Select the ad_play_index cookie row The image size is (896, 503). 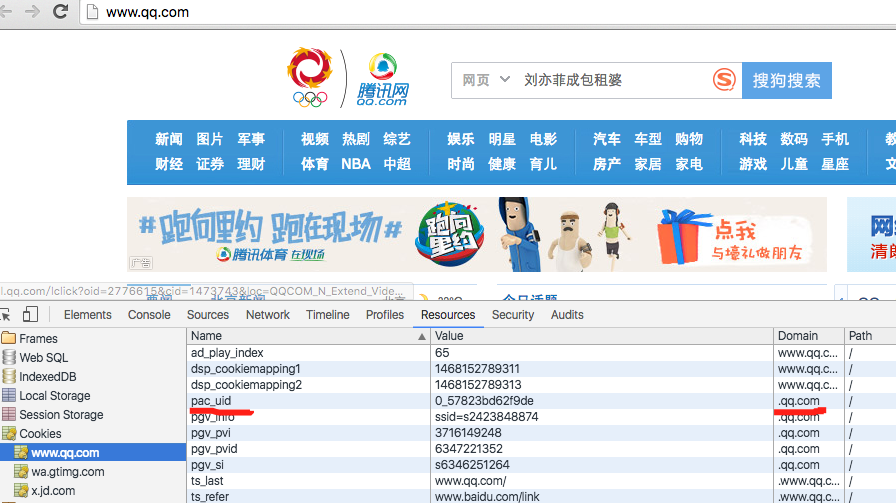[x=541, y=353]
